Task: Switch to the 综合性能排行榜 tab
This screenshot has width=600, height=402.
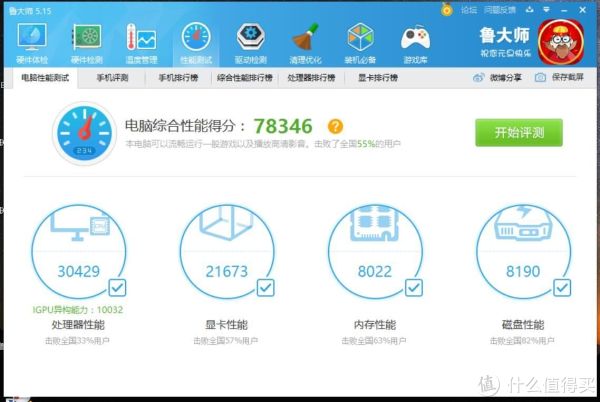Action: (x=245, y=77)
